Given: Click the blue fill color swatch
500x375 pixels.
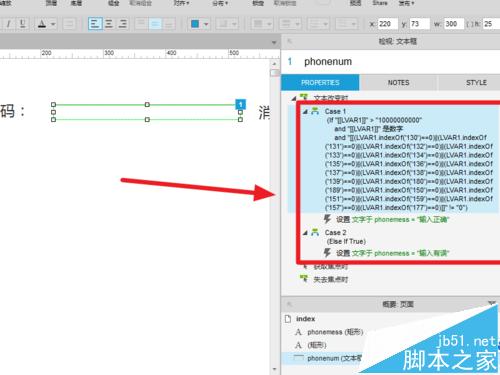Looking at the screenshot, I should tap(195, 24).
